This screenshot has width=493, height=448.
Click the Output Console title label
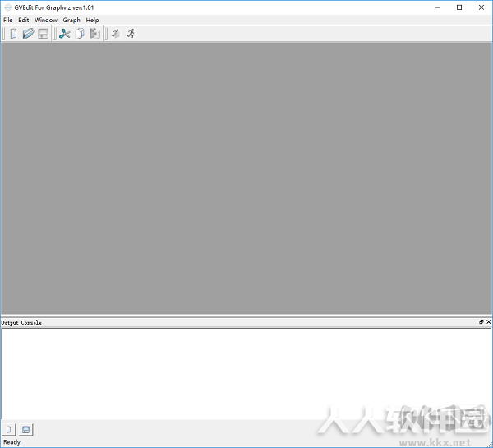21,323
